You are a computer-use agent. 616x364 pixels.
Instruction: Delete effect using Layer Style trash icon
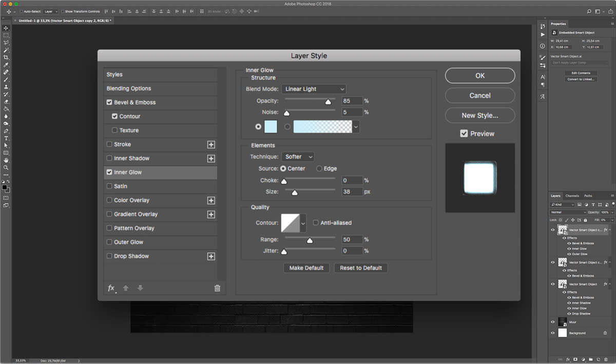(217, 288)
